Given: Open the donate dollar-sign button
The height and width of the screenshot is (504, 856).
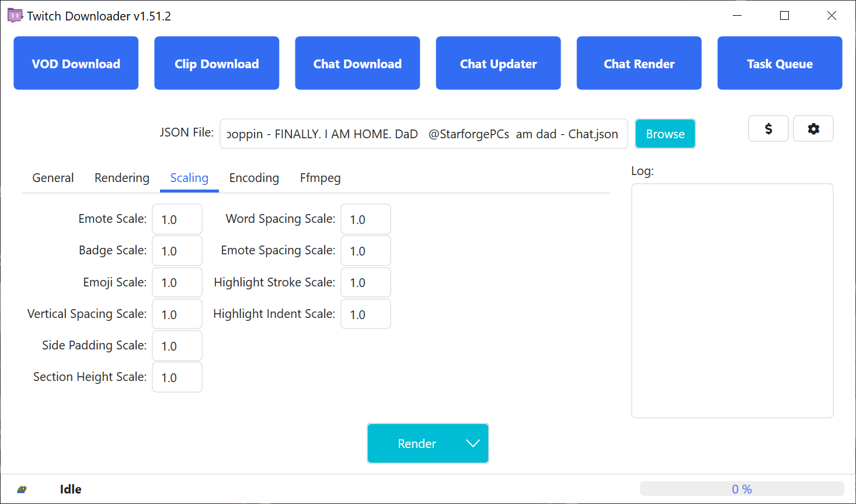Looking at the screenshot, I should pyautogui.click(x=768, y=128).
